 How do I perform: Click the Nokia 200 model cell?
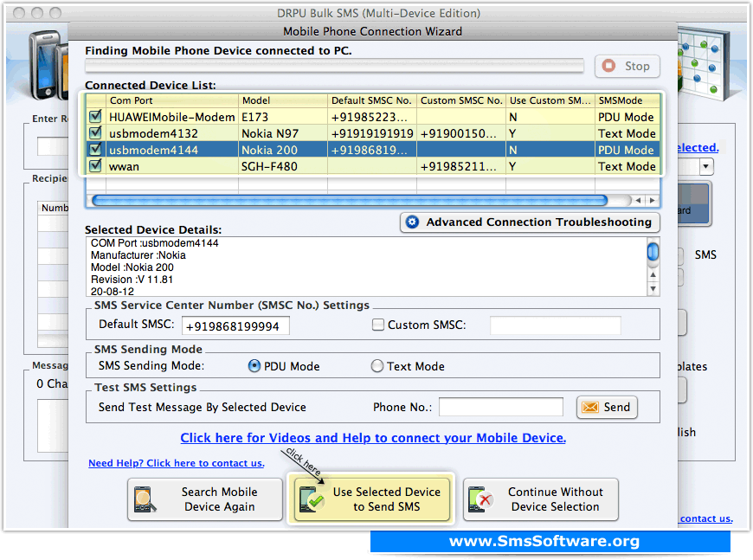click(x=283, y=150)
